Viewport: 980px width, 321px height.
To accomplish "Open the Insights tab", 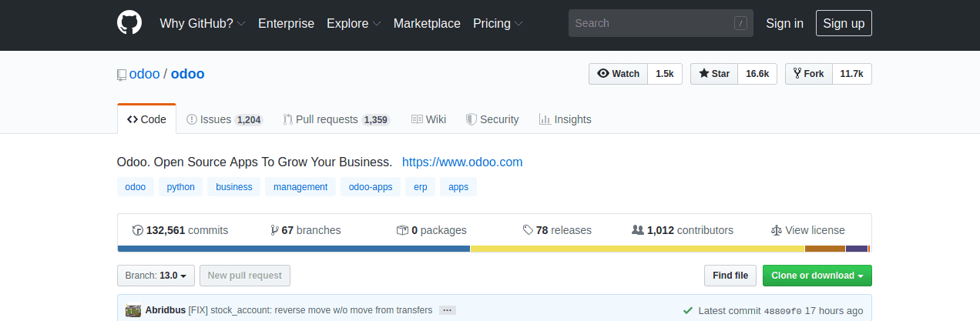I will 566,119.
